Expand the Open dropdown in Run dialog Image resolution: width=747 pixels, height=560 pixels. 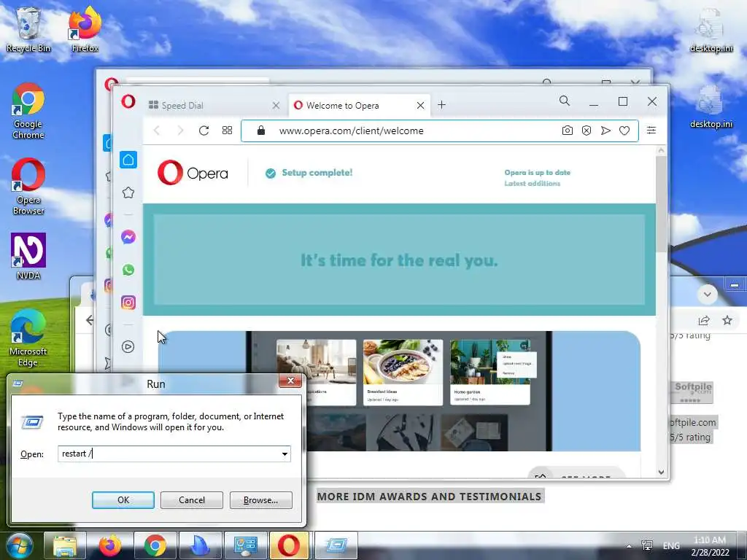point(285,454)
